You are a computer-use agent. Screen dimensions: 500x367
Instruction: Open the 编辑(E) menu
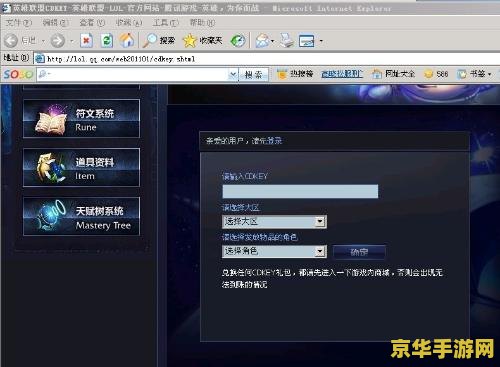pyautogui.click(x=56, y=23)
